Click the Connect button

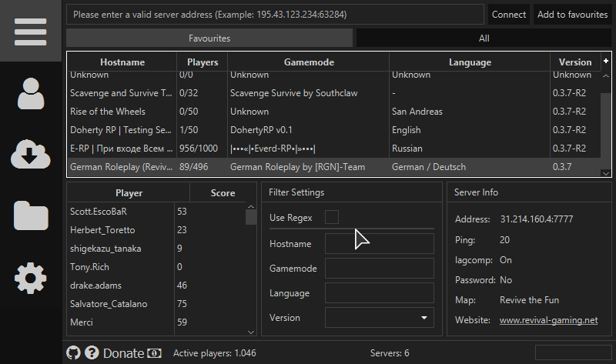pyautogui.click(x=509, y=15)
